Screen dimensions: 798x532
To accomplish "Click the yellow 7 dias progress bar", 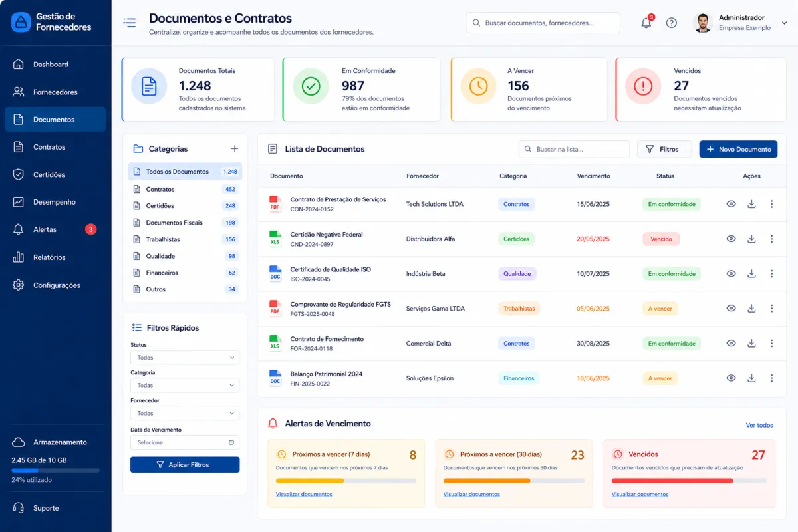I will (x=346, y=480).
